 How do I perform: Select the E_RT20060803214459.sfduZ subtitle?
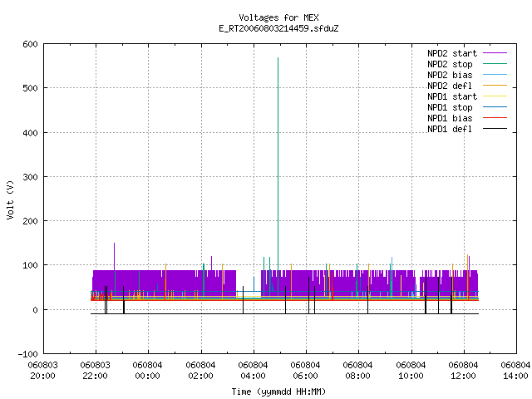click(x=278, y=28)
